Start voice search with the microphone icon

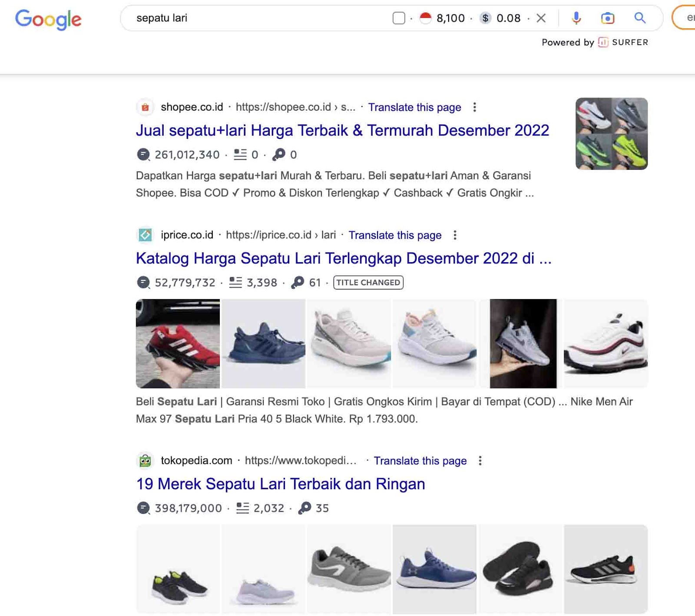coord(576,18)
